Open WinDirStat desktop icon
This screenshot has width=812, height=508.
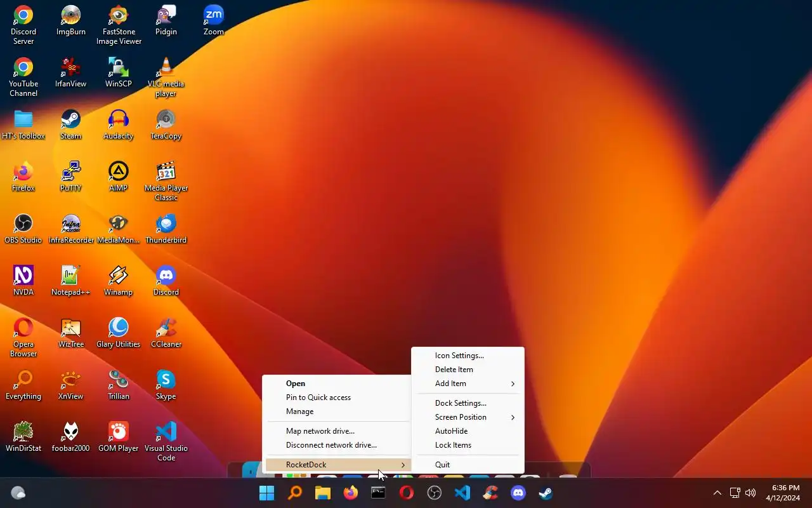coord(23,437)
